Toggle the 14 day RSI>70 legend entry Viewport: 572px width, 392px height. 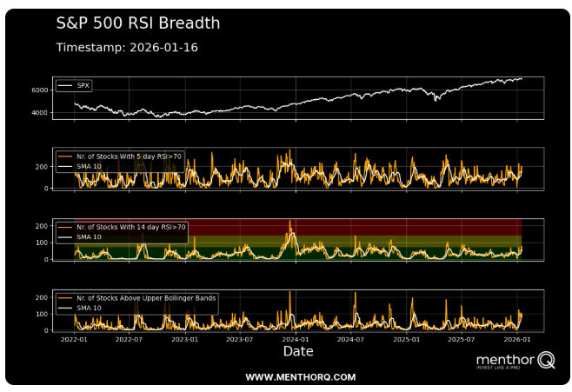[x=131, y=227]
